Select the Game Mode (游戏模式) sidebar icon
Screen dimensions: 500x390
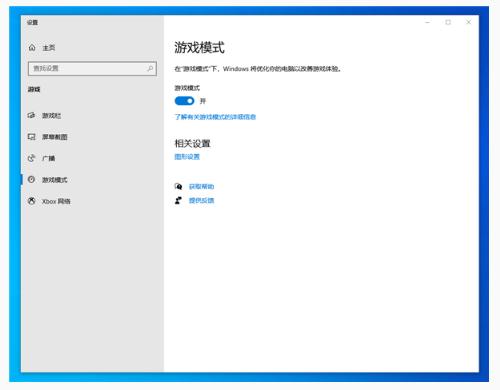pos(31,180)
